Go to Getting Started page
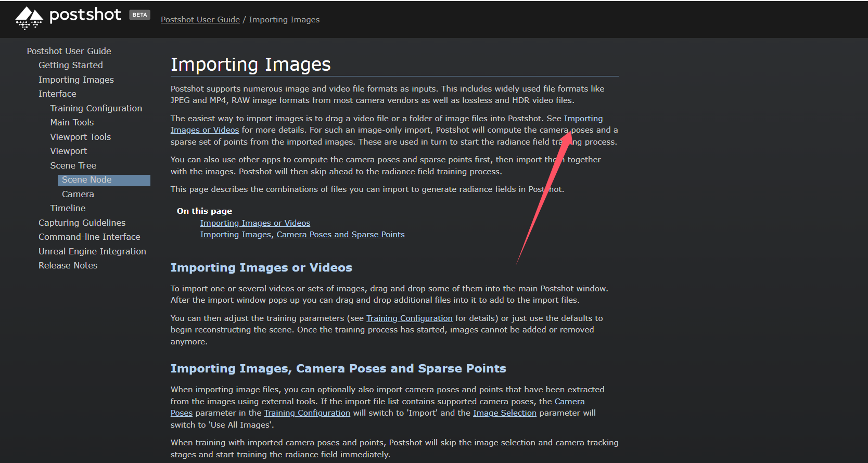This screenshot has width=868, height=463. pyautogui.click(x=71, y=65)
